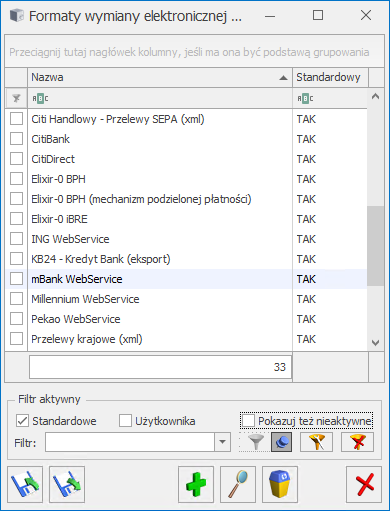Click the application icon in title bar
The image size is (390, 511).
17,16
